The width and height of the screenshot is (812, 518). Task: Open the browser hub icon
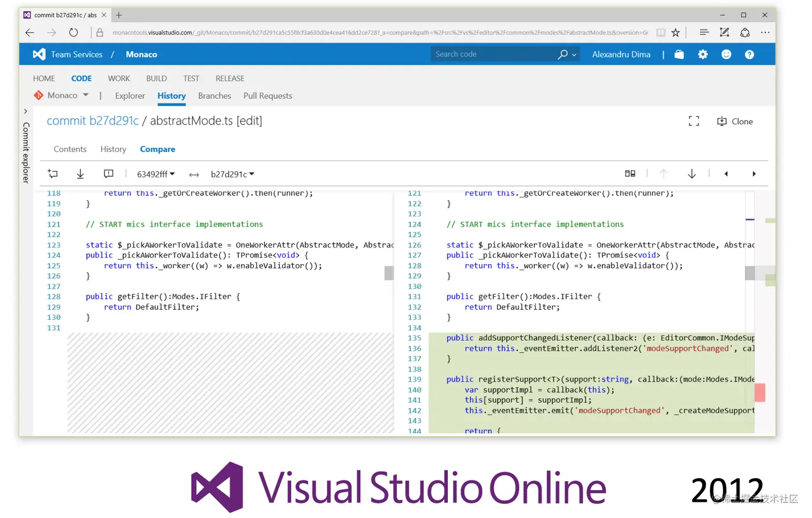tap(704, 33)
